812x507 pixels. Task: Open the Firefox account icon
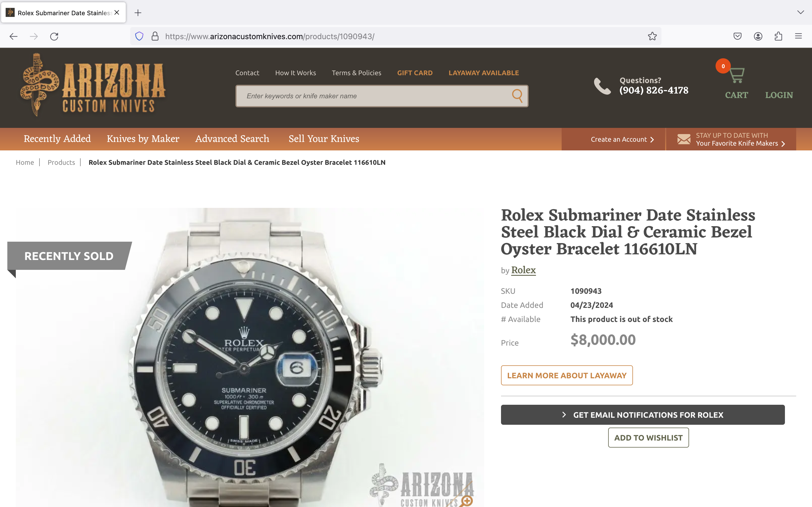tap(758, 36)
